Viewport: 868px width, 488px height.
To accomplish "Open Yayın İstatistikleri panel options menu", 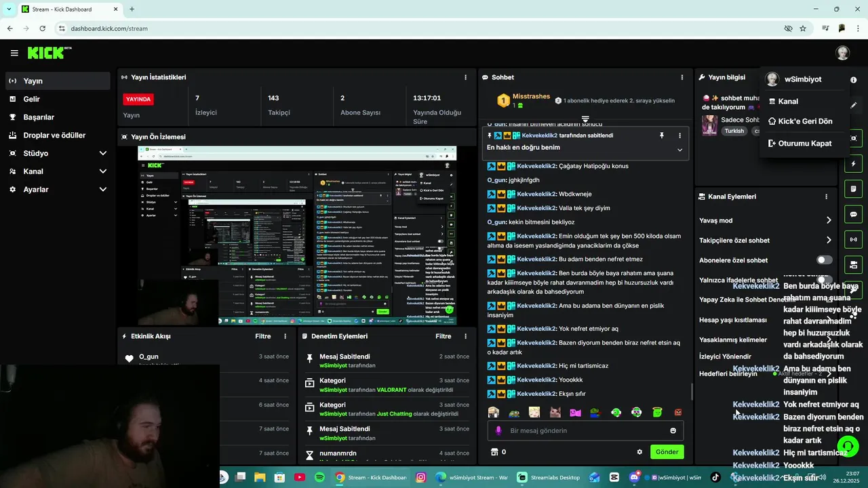I will [465, 77].
